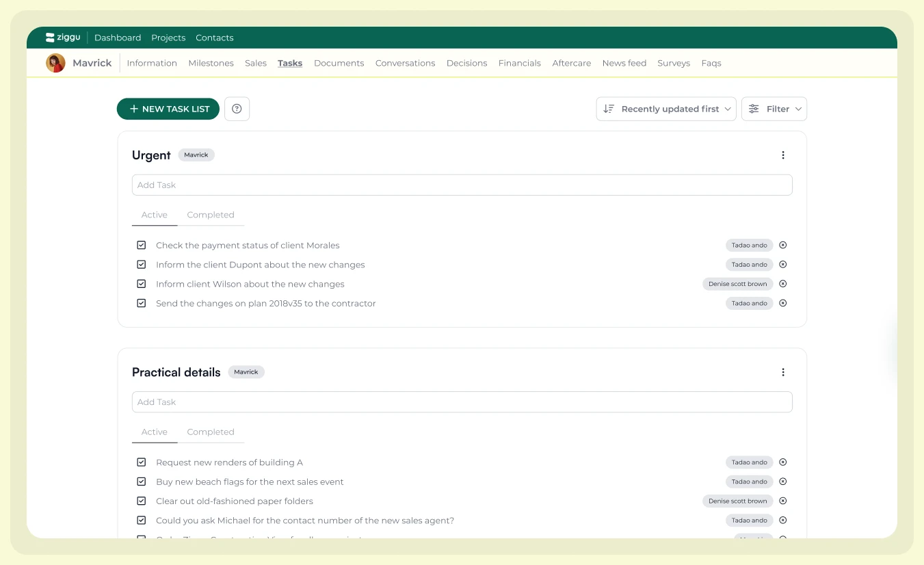Click the New Task List button
Image resolution: width=924 pixels, height=565 pixels.
(168, 109)
